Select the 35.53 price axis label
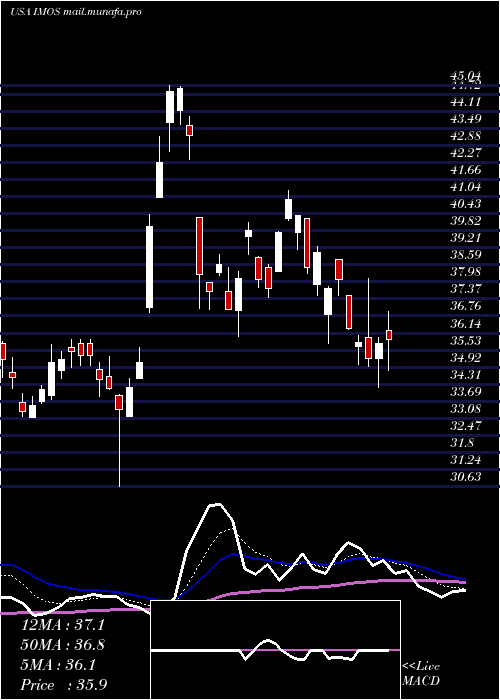 (x=465, y=341)
